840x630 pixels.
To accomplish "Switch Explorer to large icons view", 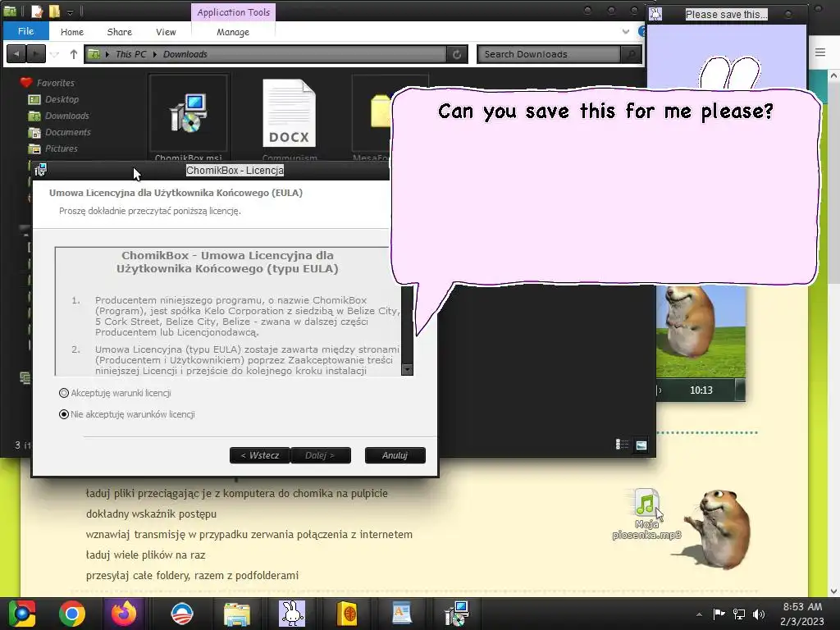I will [x=641, y=445].
